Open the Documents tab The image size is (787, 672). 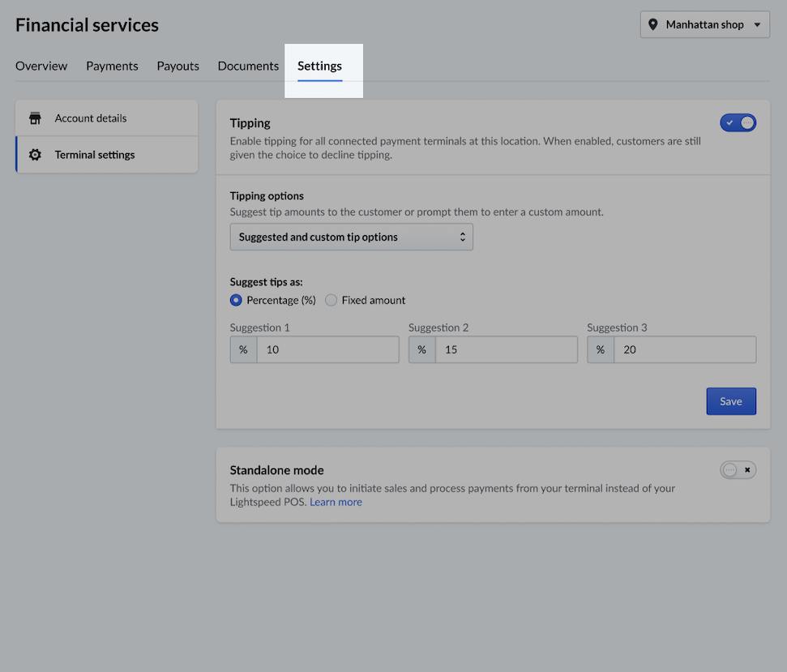click(248, 66)
